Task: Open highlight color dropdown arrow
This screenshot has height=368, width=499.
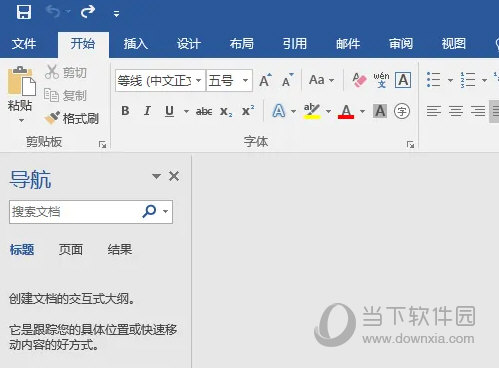Action: click(x=329, y=111)
